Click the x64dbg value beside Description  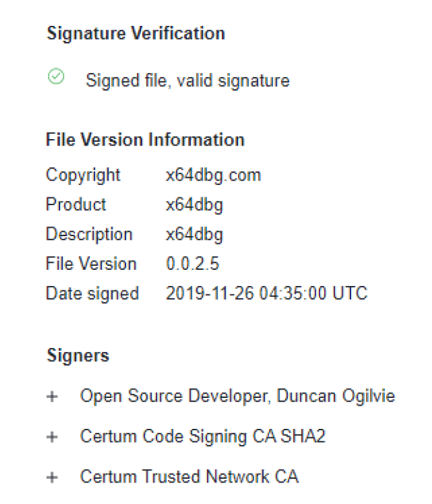coord(194,234)
